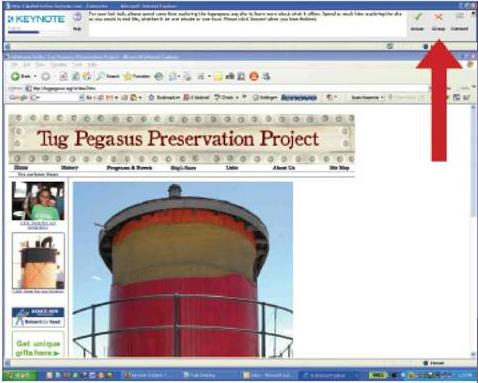The width and height of the screenshot is (478, 383).
Task: Click thumbnail of child in green shirt
Action: coord(38,201)
